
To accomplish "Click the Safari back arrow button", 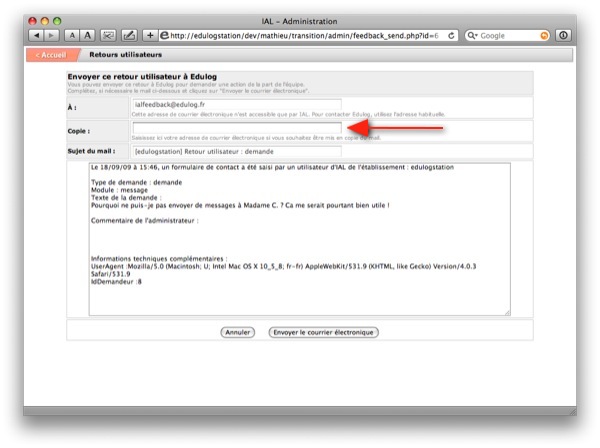I will (x=37, y=35).
